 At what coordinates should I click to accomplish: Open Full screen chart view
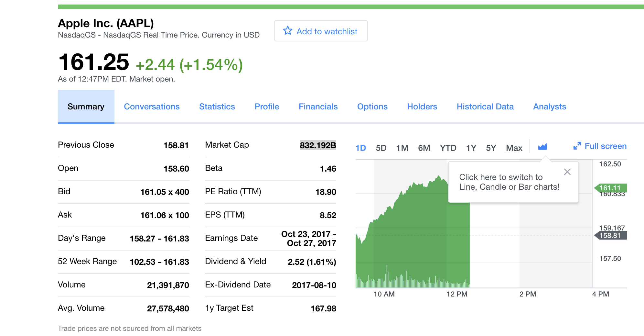[x=600, y=146]
